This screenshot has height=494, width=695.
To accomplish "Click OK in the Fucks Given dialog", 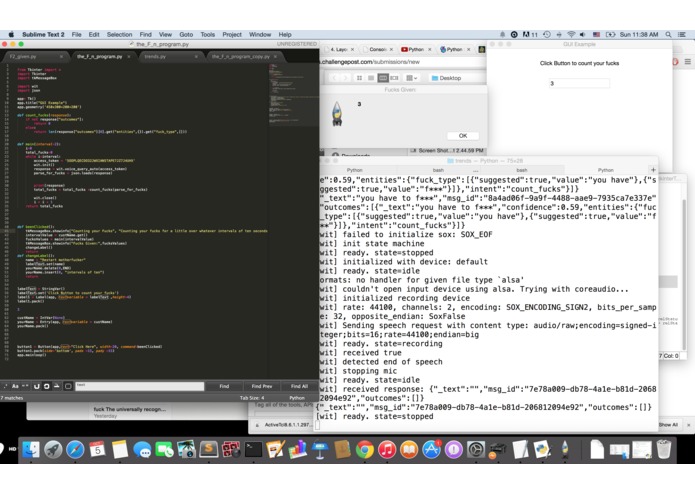I will coord(463,136).
